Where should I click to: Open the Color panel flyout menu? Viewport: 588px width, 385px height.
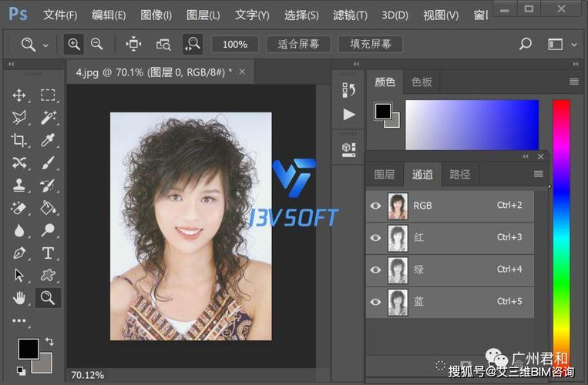point(574,82)
